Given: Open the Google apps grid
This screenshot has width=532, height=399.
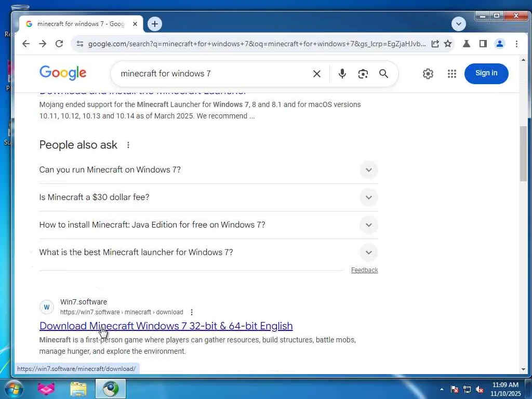Looking at the screenshot, I should coord(451,74).
